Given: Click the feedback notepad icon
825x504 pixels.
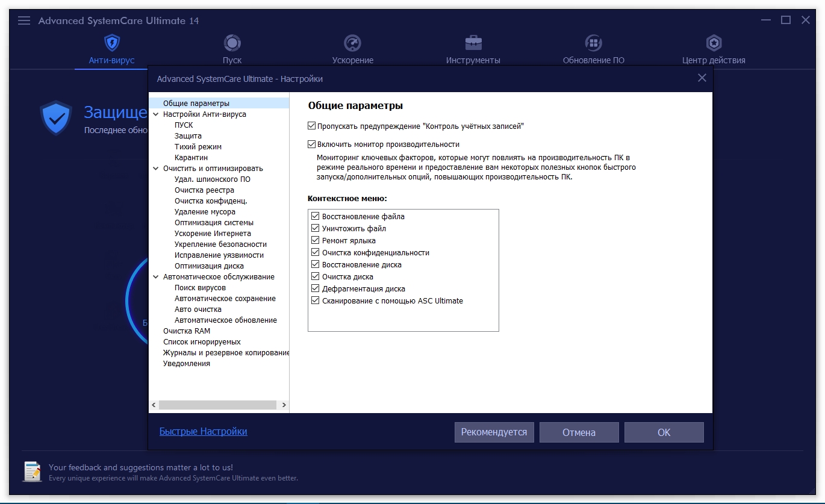Looking at the screenshot, I should tap(33, 471).
